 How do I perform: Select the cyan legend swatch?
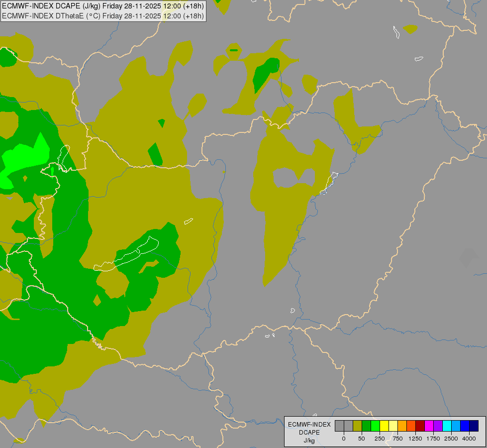click(x=447, y=426)
